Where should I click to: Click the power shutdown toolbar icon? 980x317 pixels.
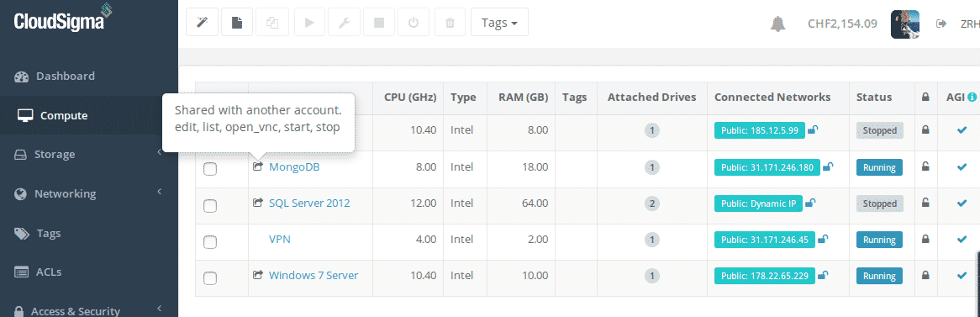click(414, 23)
